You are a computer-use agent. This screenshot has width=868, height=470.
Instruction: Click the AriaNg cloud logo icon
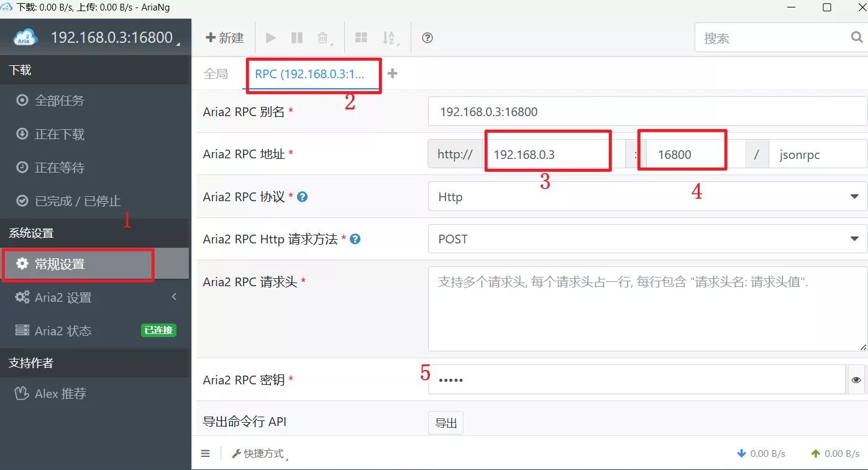click(x=26, y=38)
